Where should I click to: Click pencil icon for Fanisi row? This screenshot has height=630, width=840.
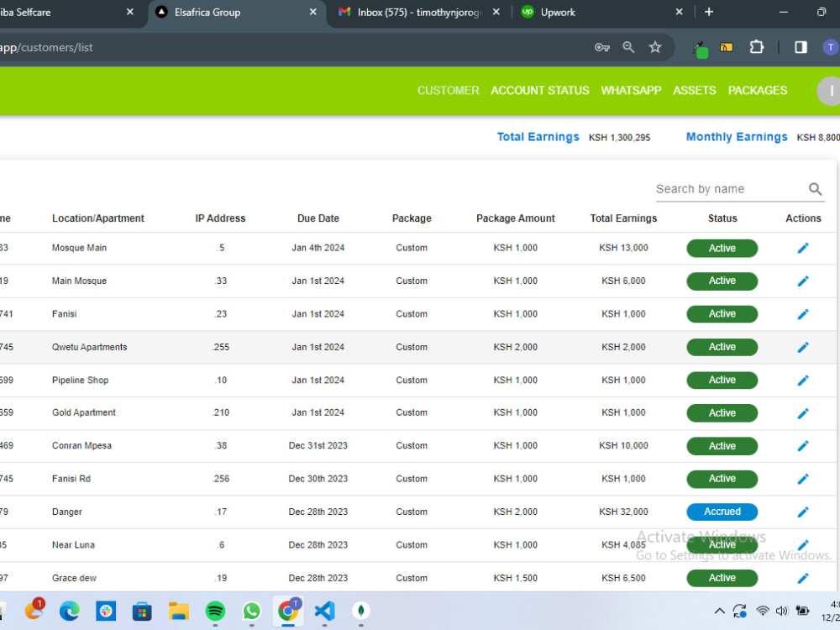802,314
